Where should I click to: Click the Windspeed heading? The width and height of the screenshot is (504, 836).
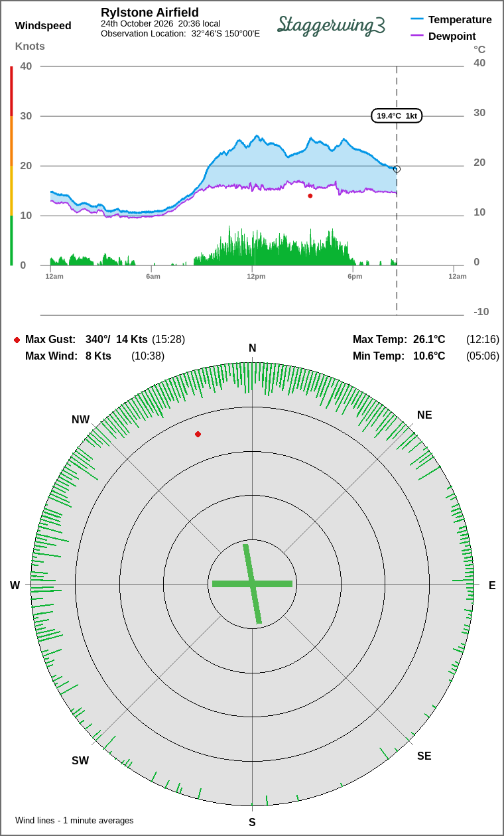click(43, 26)
